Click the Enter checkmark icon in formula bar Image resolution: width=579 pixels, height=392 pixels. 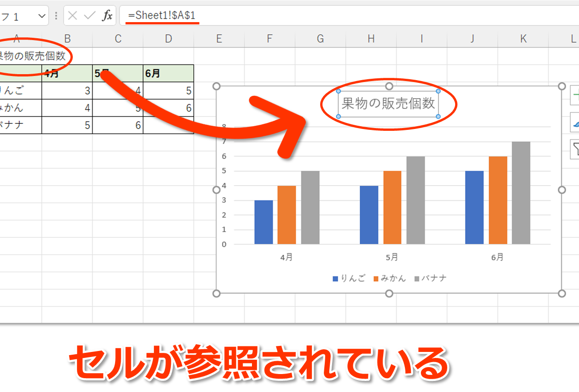click(x=89, y=16)
